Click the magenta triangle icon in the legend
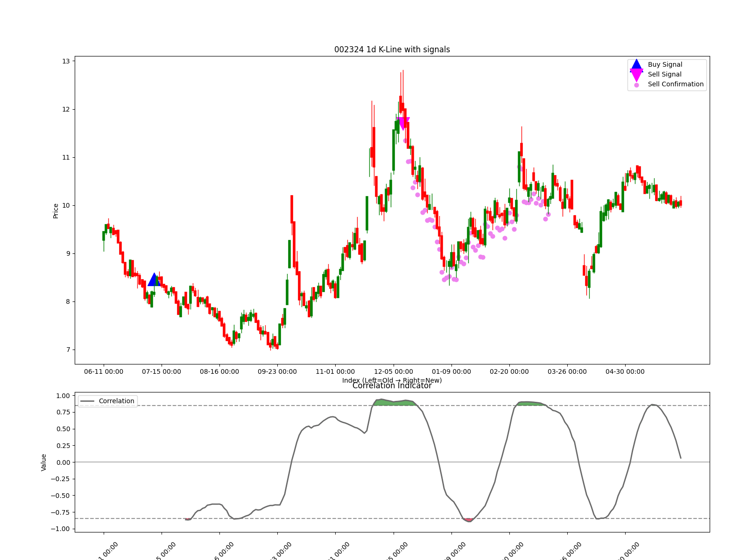Image resolution: width=747 pixels, height=560 pixels. pyautogui.click(x=636, y=75)
